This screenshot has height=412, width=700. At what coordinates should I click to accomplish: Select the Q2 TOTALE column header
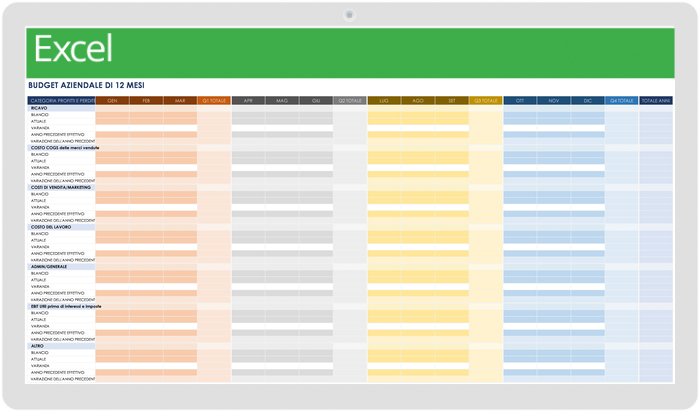350,101
